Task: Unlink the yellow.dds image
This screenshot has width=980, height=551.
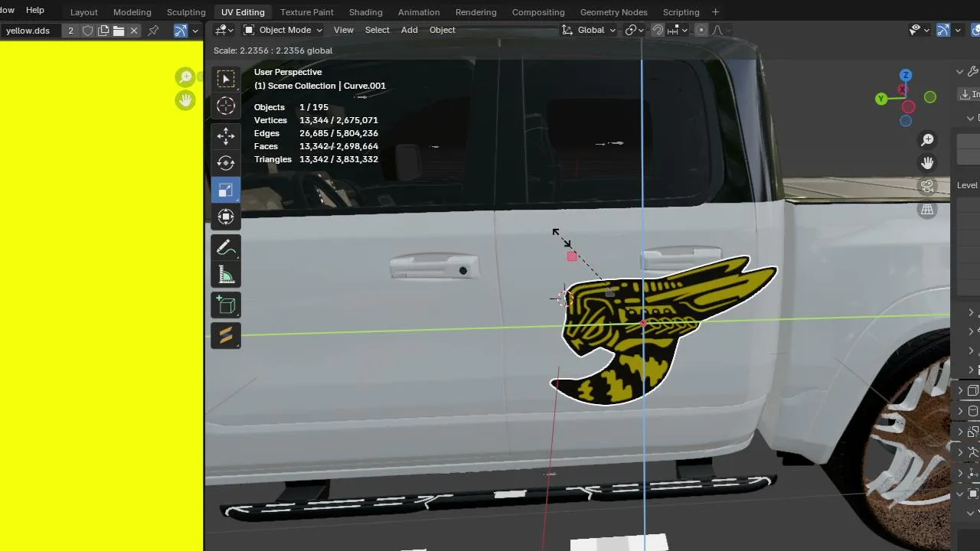Action: tap(134, 31)
